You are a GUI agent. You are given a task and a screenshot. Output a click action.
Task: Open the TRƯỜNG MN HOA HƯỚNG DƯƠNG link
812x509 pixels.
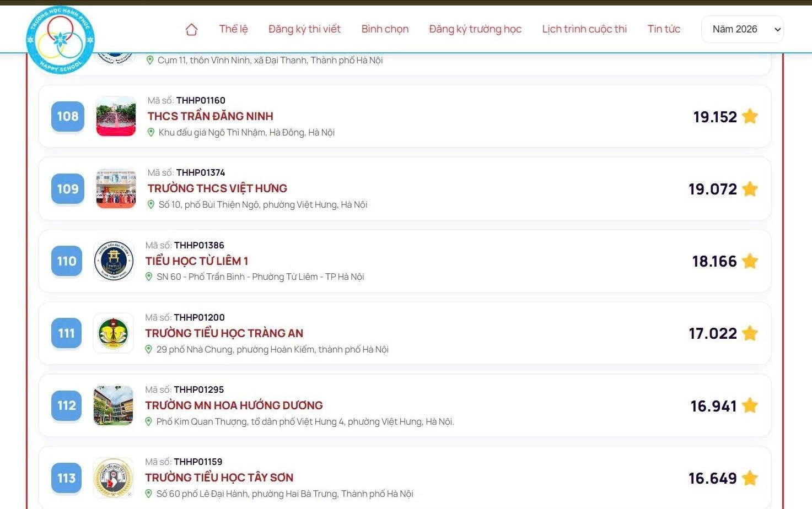click(x=234, y=405)
